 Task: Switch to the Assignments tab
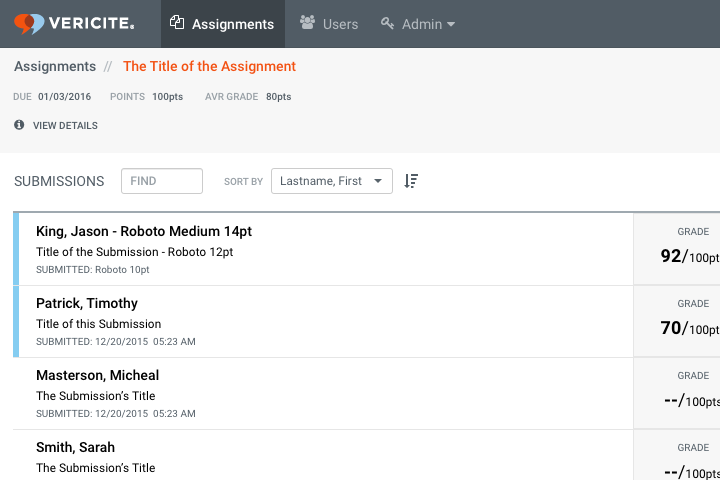tap(232, 24)
